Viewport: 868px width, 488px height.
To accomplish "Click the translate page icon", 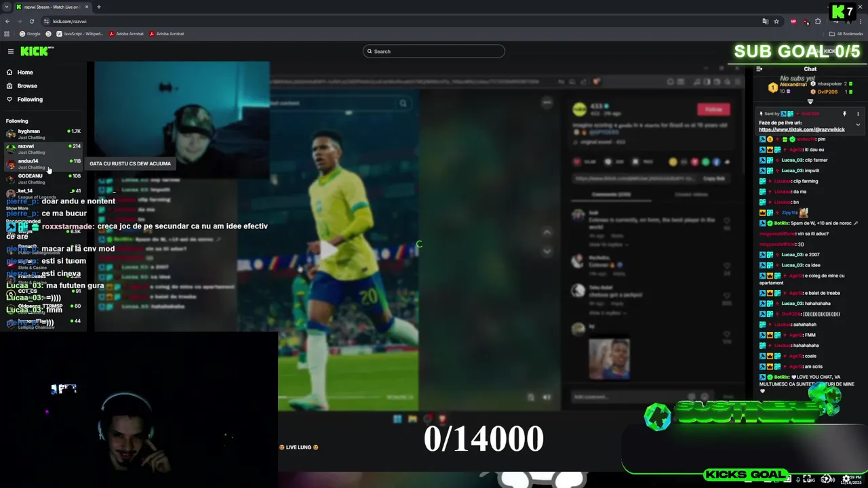I will click(x=766, y=21).
